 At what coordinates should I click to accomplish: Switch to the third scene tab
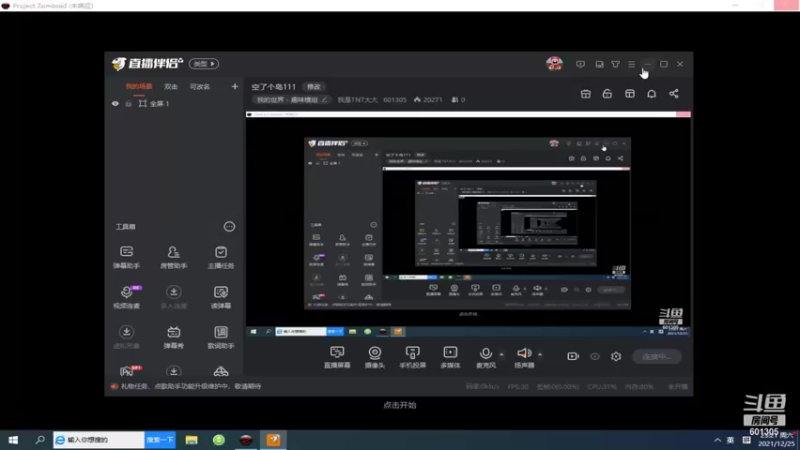[x=199, y=87]
